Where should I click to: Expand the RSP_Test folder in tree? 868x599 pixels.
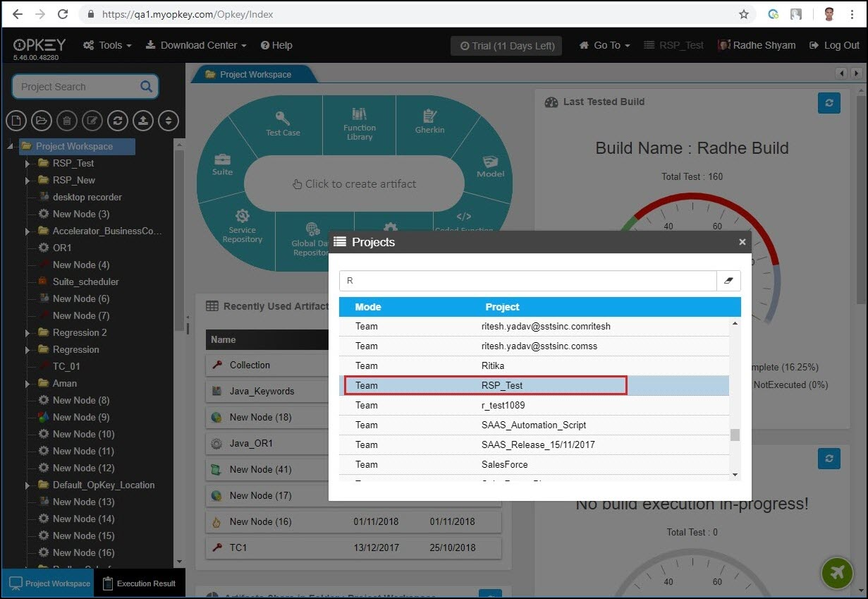(27, 163)
